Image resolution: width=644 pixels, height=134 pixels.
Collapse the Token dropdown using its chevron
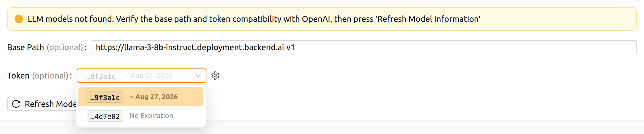click(198, 76)
